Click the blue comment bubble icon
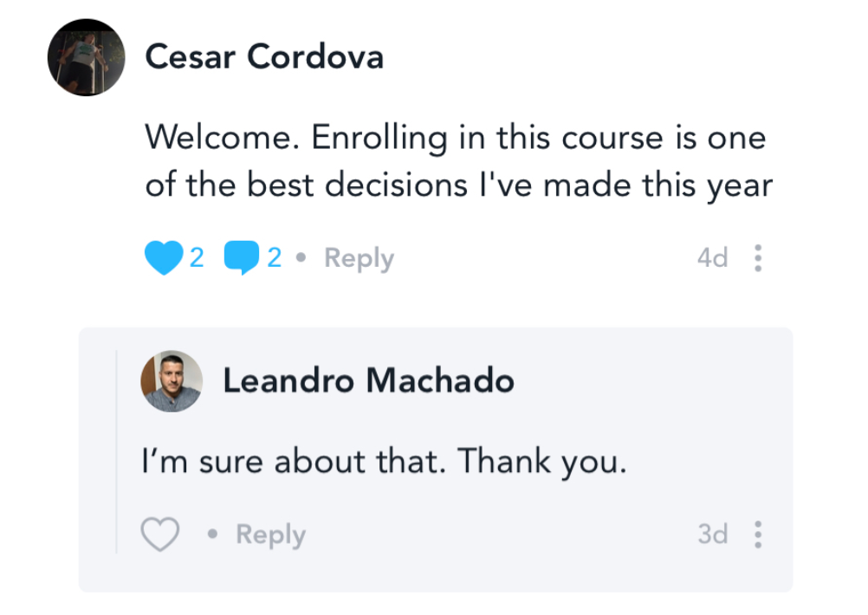 pos(241,258)
